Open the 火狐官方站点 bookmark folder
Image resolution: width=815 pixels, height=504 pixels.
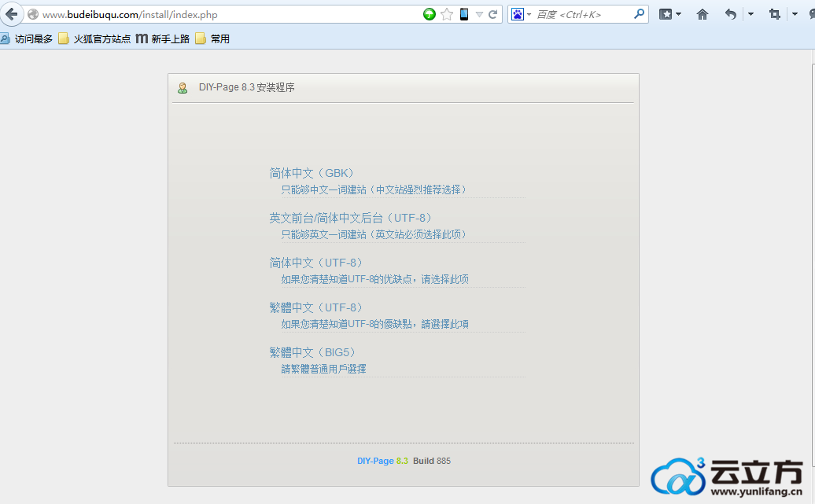point(94,39)
